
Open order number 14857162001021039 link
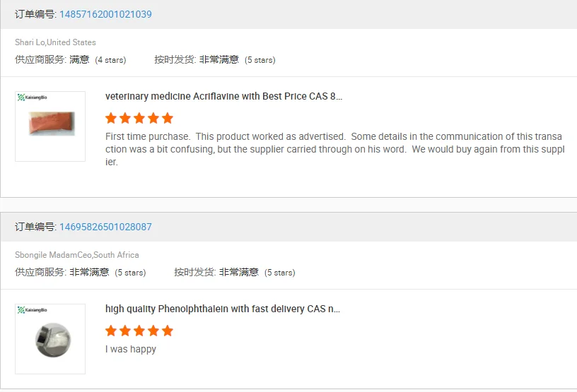[x=105, y=14]
